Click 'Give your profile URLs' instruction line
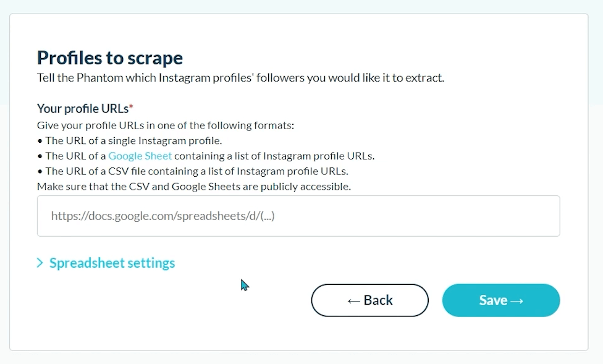Image resolution: width=603 pixels, height=364 pixels. 166,125
